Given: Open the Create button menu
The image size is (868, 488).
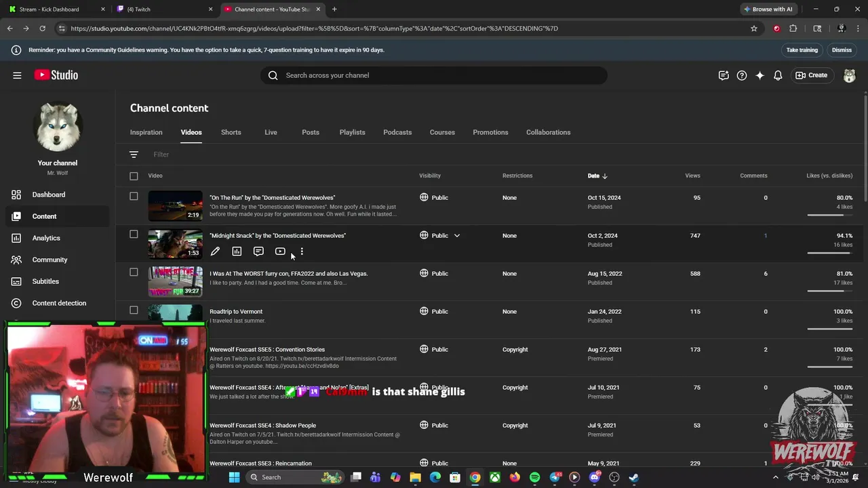Looking at the screenshot, I should (x=812, y=75).
